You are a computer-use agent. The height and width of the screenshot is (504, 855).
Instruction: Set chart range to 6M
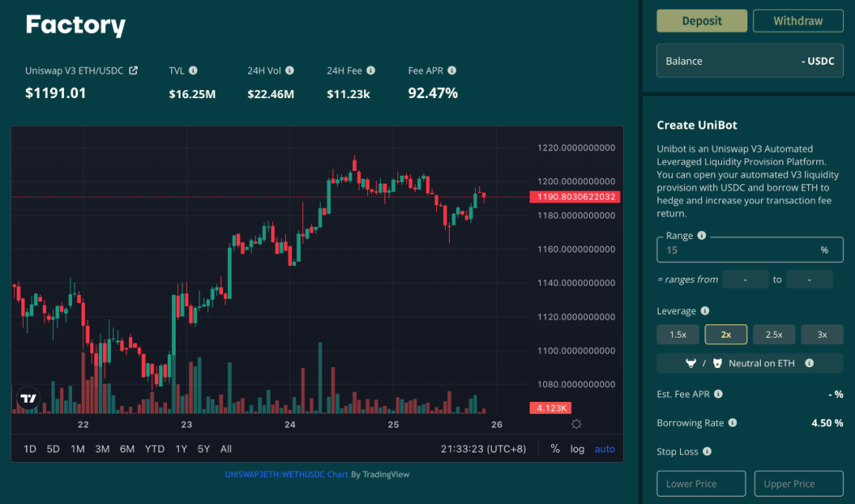coord(127,449)
